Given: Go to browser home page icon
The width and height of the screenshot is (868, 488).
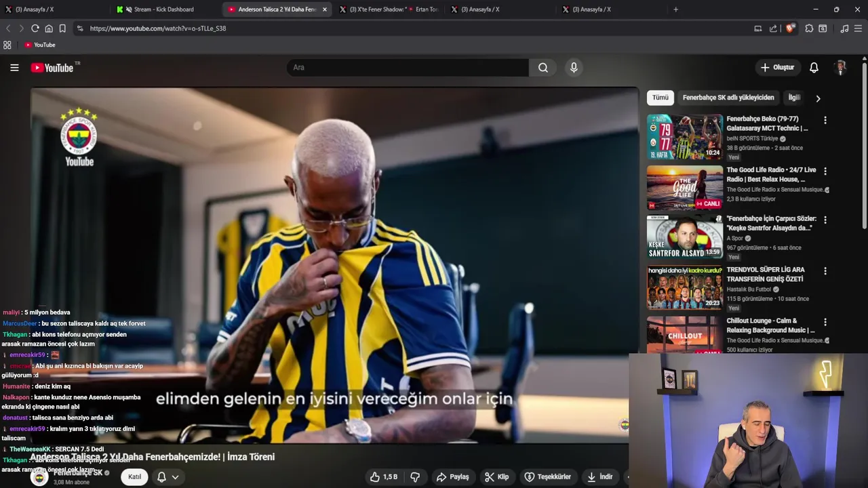Looking at the screenshot, I should pos(49,28).
